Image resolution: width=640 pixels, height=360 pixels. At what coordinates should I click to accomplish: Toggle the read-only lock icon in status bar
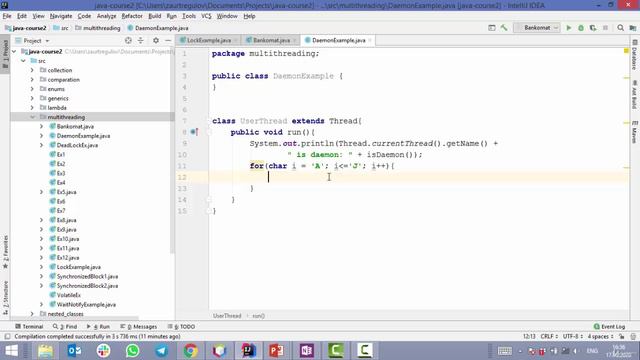pyautogui.click(x=621, y=336)
